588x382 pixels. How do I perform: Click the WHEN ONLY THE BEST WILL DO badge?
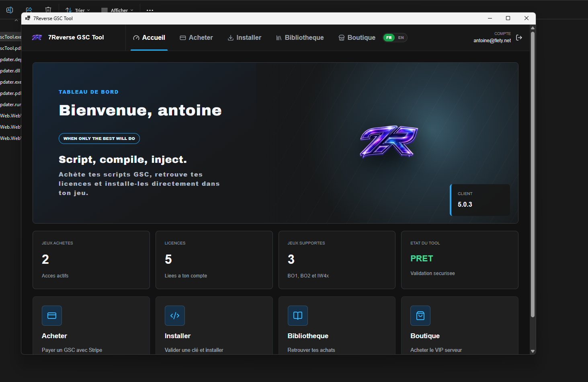[99, 138]
